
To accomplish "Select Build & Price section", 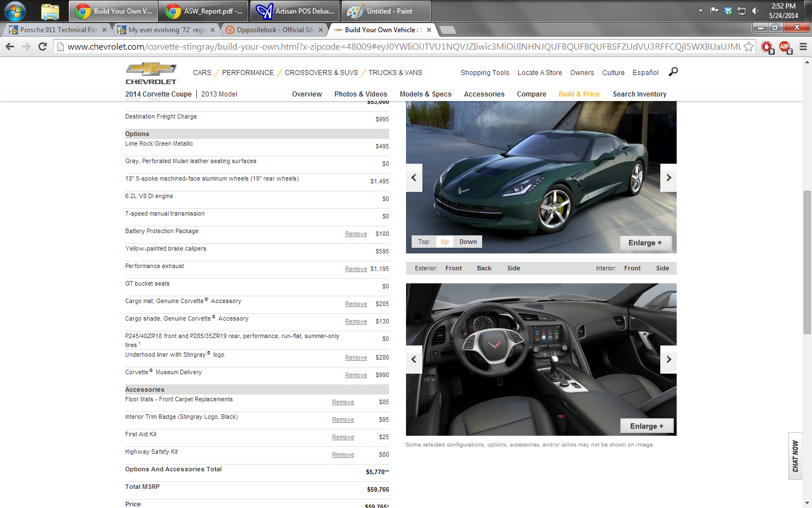I will pyautogui.click(x=579, y=94).
